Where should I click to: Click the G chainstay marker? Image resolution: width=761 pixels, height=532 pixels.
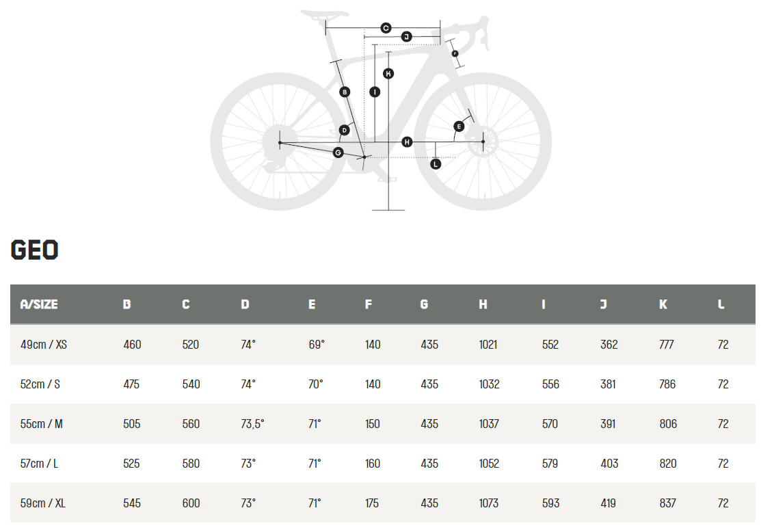pyautogui.click(x=338, y=152)
